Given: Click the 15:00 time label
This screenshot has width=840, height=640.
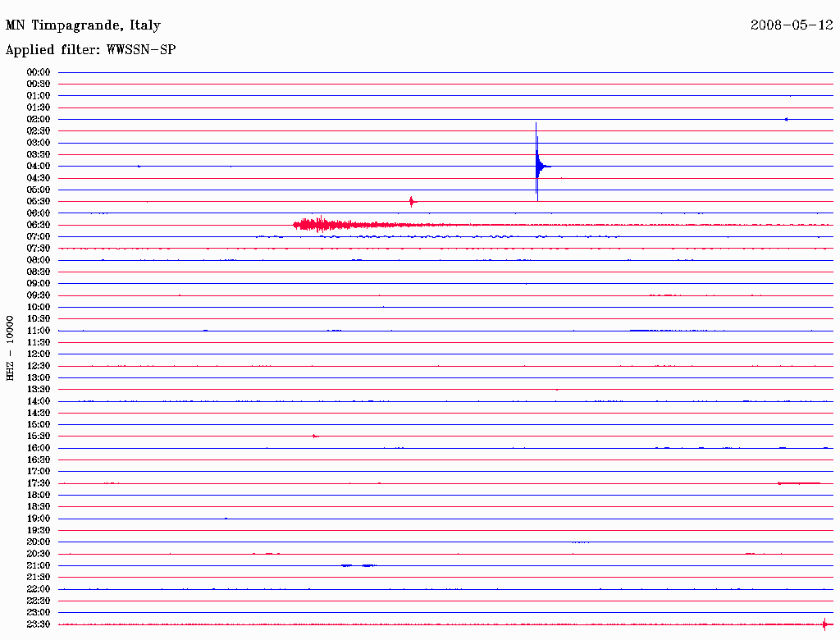Looking at the screenshot, I should (39, 424).
